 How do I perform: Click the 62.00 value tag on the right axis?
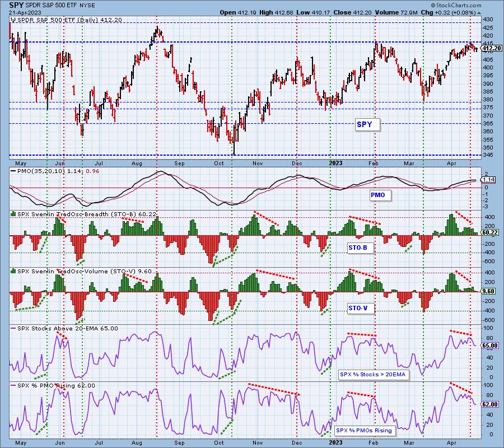(491, 404)
